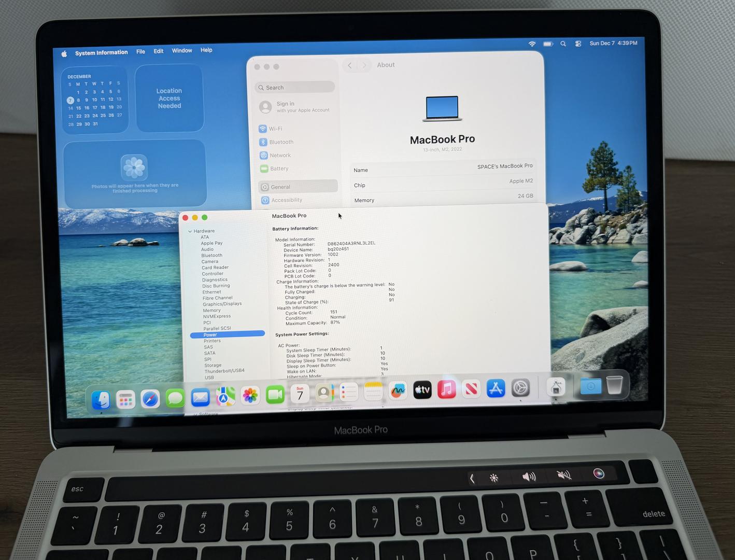Open Finder from the Dock
Screen dimensions: 735x560
tap(101, 400)
